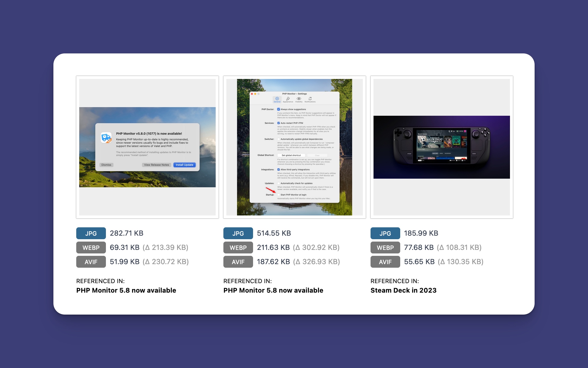Click the AVIF badge beside 55.65 KB
This screenshot has width=588, height=368.
tap(385, 262)
